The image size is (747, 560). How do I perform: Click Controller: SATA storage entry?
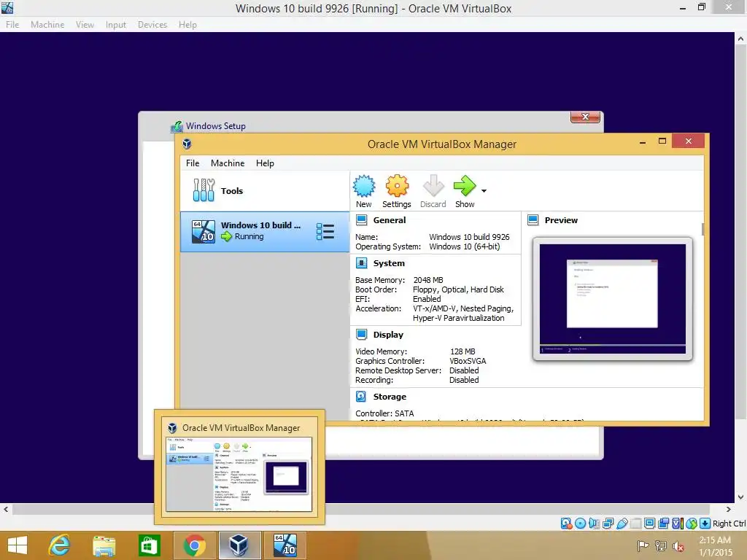(384, 413)
